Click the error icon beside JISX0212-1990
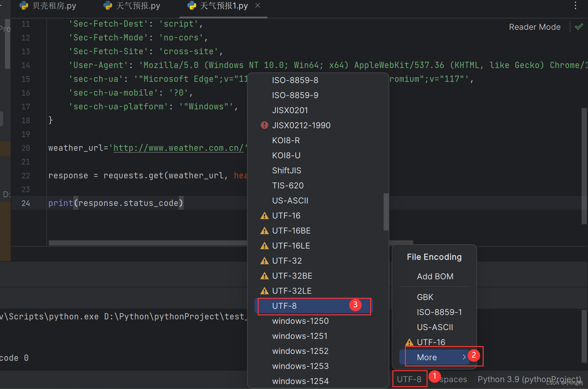 coord(264,125)
